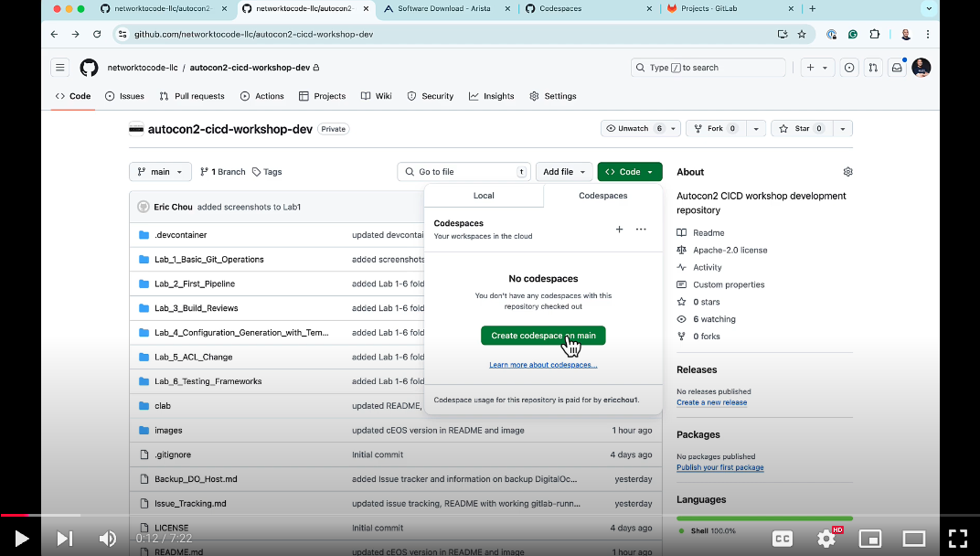
Task: Expand the Unwatch notification dropdown arrow
Action: tap(673, 129)
